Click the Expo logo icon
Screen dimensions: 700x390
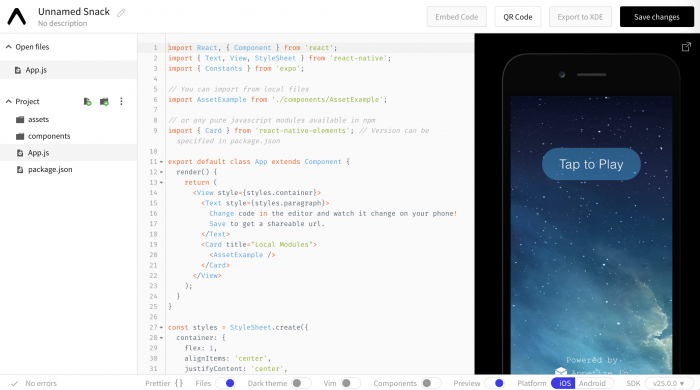pos(17,17)
